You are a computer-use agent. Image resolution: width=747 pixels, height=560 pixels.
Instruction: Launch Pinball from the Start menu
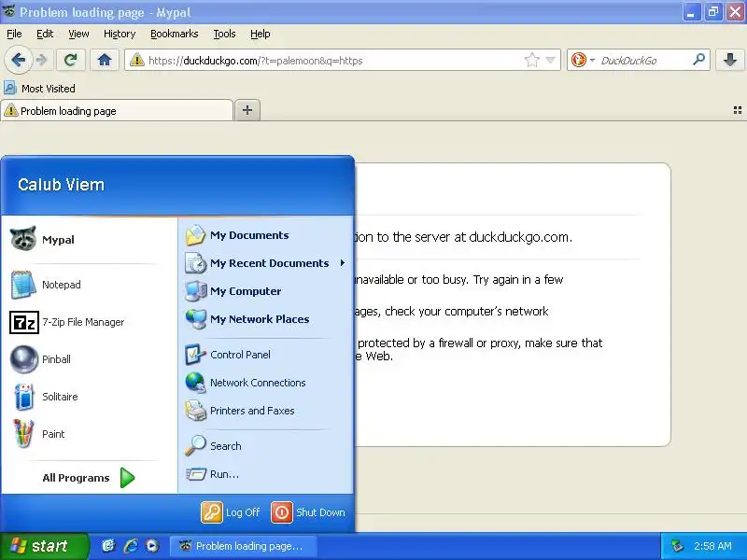tap(89, 359)
